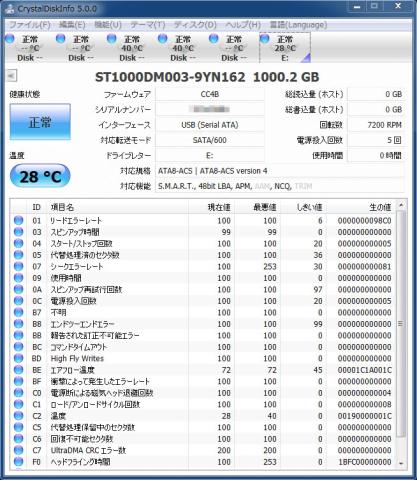The width and height of the screenshot is (417, 480).
Task: Click the SATA/600 transfer mode field
Action: (x=210, y=140)
